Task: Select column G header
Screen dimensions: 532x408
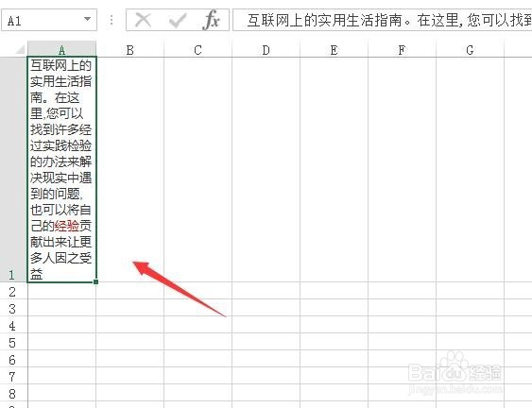Action: 470,50
